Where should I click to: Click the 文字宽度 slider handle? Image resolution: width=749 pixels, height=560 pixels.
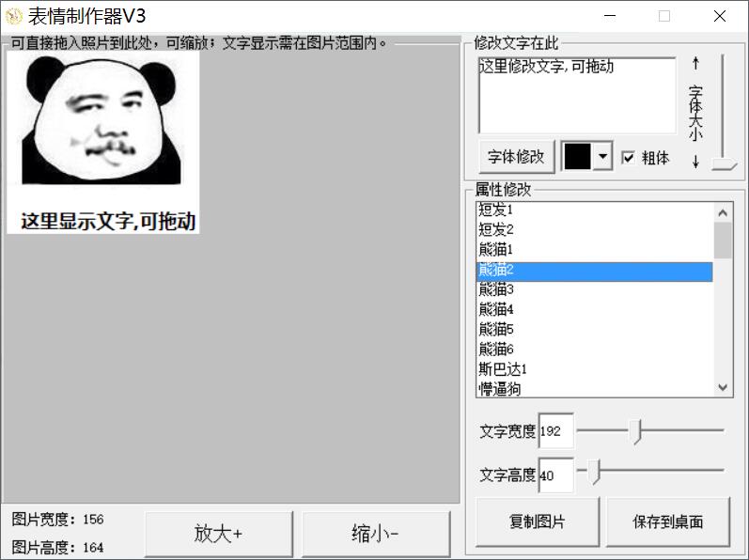[635, 431]
